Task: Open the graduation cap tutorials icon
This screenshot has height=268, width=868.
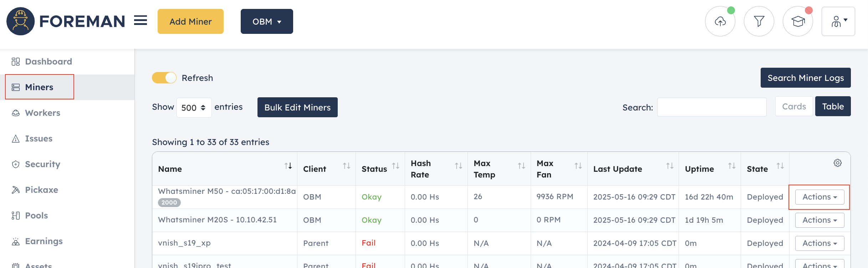Action: click(798, 21)
